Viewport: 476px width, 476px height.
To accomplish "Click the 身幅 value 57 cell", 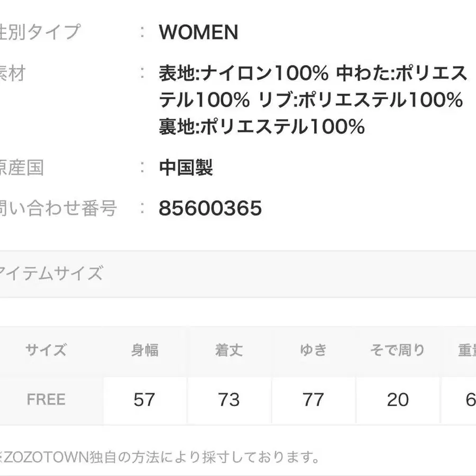I will [144, 400].
